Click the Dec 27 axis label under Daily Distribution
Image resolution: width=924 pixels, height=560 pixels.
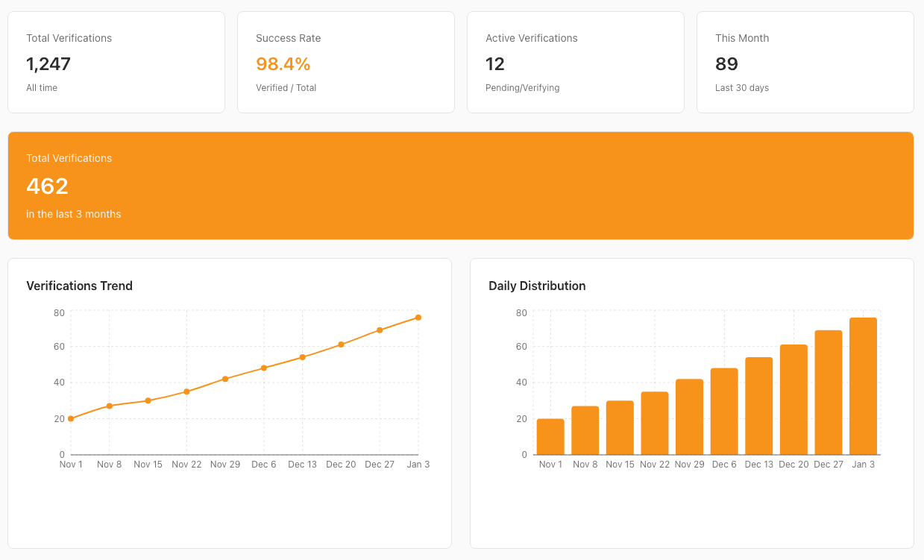828,464
